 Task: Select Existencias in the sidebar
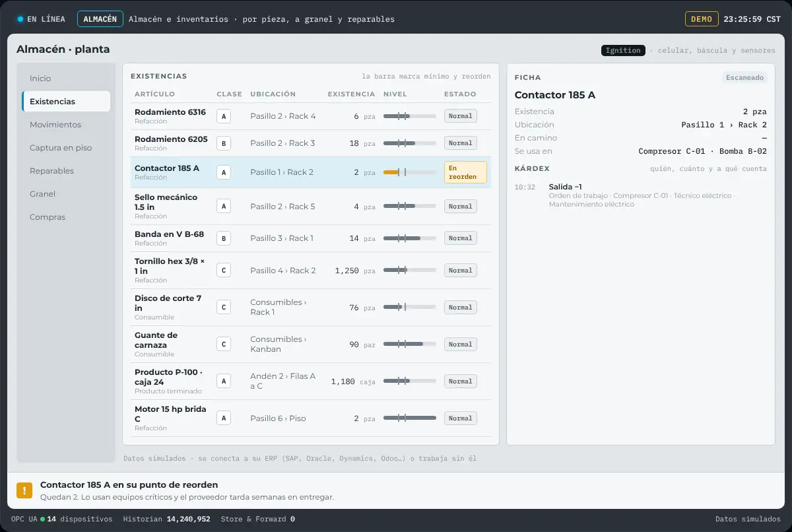click(66, 102)
